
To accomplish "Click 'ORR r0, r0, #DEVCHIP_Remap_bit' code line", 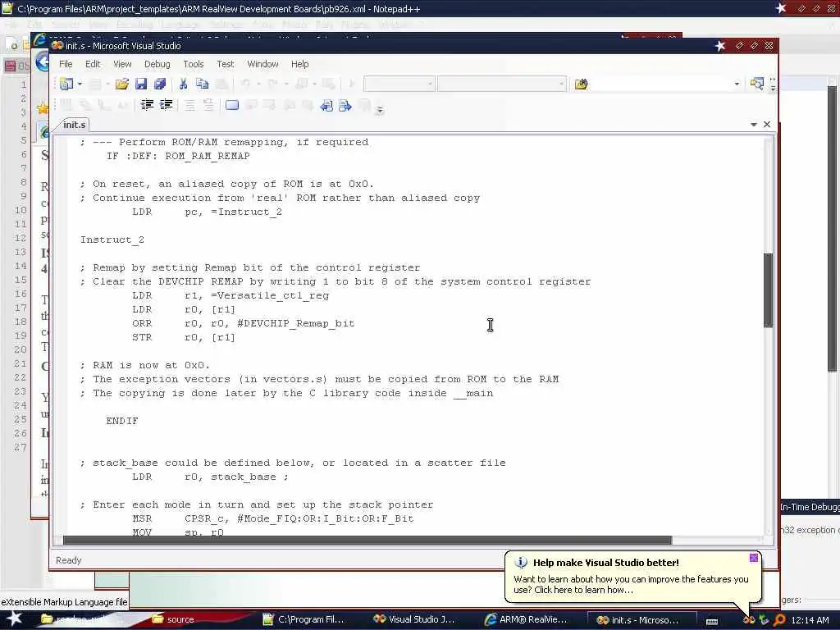I will click(x=243, y=323).
